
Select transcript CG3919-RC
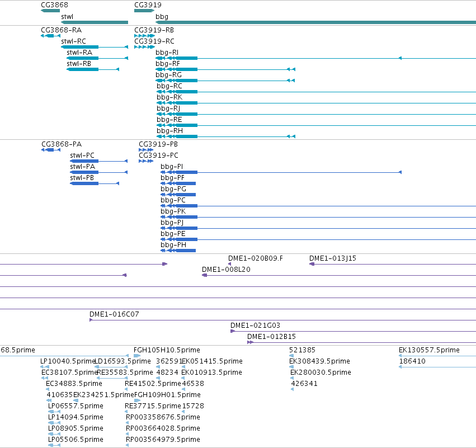coord(154,41)
